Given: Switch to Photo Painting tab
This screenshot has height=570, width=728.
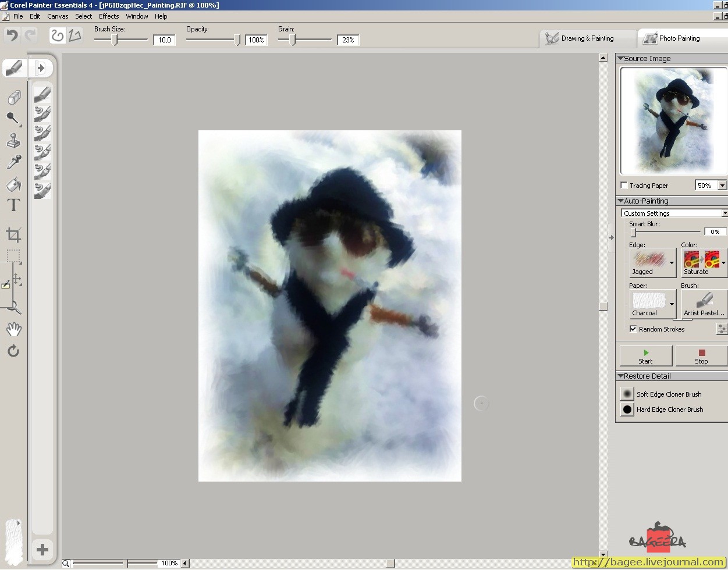Looking at the screenshot, I should tap(682, 38).
